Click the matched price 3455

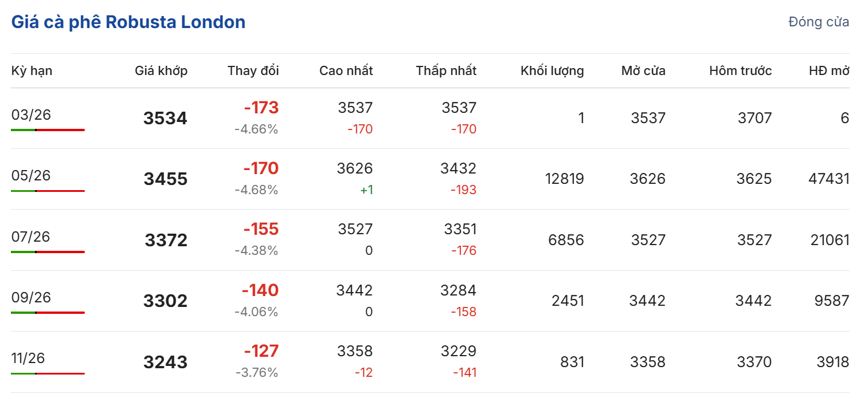165,179
